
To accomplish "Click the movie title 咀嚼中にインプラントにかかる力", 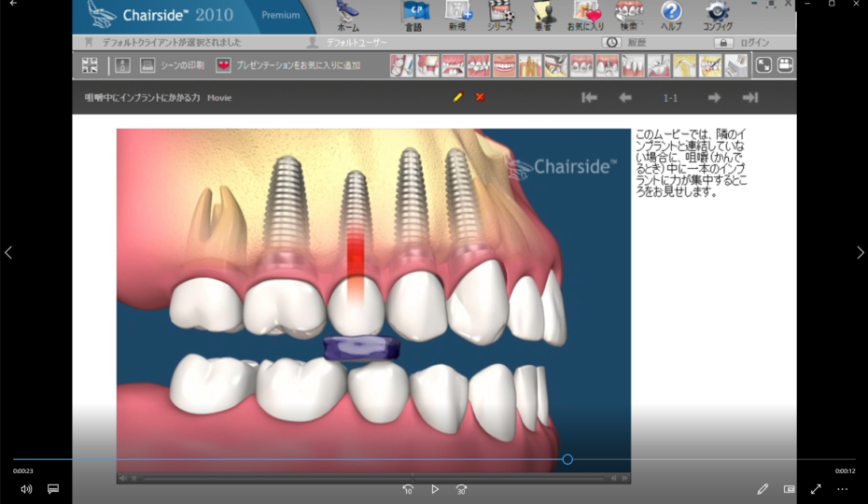I will pos(142,97).
